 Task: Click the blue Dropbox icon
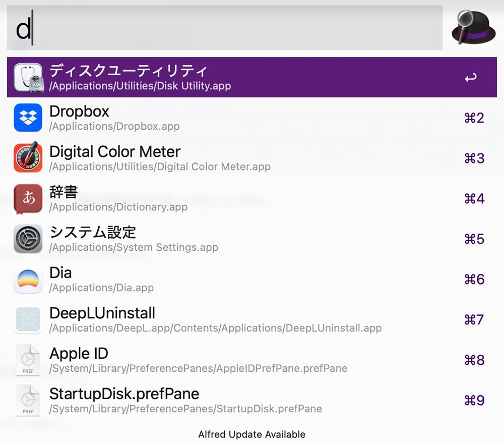pos(28,118)
